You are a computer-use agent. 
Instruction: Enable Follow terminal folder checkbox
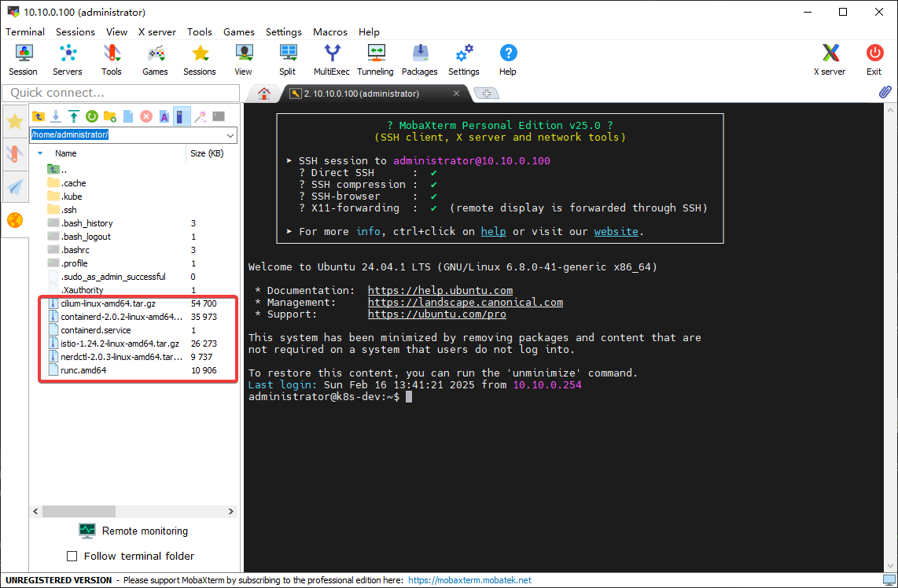tap(72, 556)
